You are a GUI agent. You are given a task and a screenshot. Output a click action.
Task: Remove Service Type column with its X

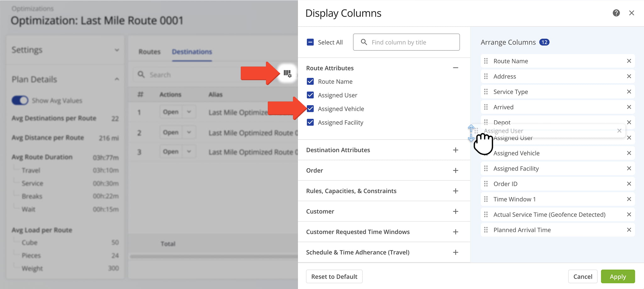629,92
